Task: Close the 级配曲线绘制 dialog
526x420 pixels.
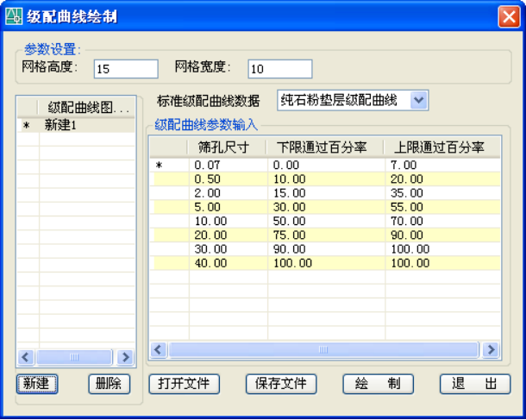Action: [509, 16]
